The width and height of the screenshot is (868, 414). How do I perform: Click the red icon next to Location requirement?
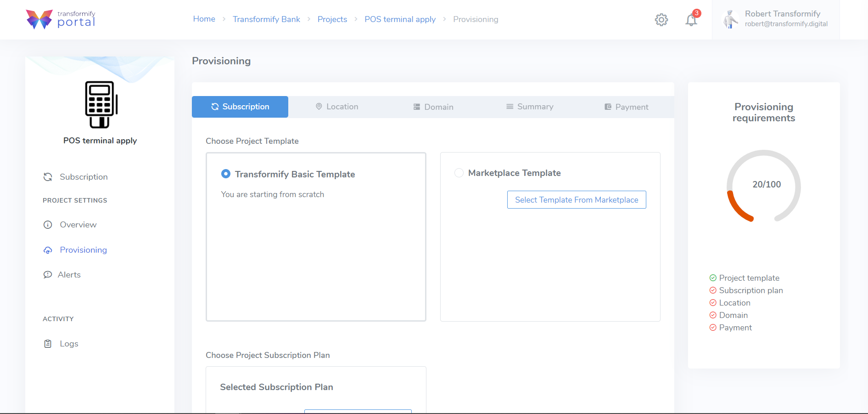coord(713,303)
